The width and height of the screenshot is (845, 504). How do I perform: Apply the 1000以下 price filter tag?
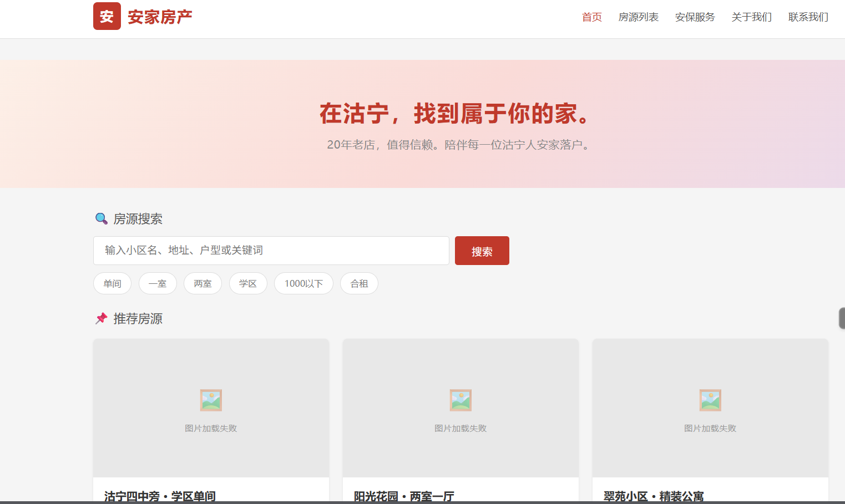point(303,283)
